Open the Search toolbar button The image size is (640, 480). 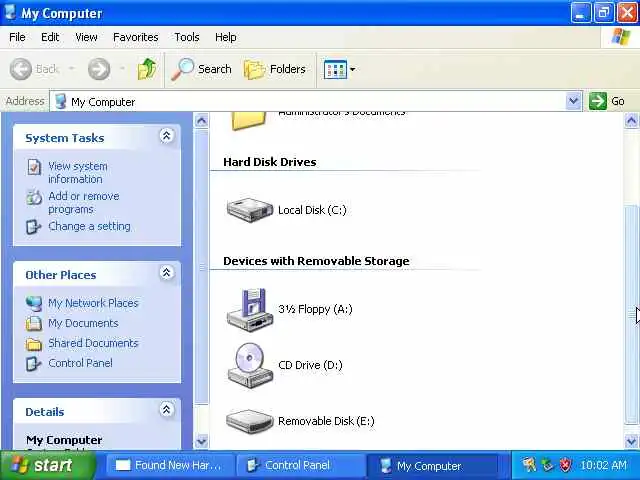(x=202, y=69)
